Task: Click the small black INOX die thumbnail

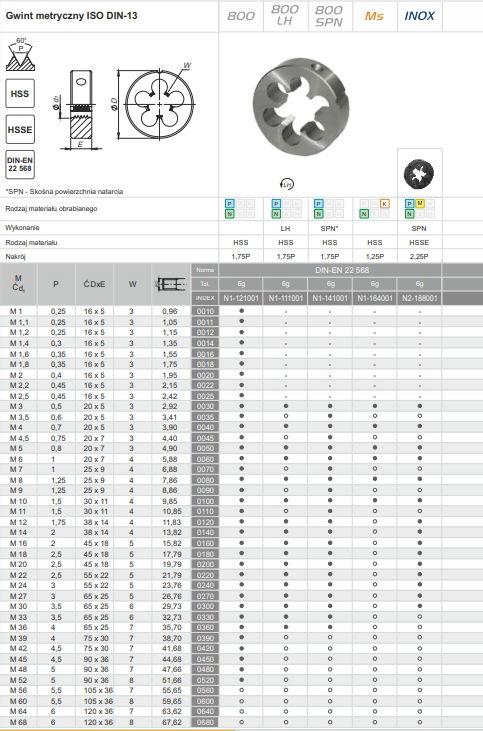Action: click(419, 174)
